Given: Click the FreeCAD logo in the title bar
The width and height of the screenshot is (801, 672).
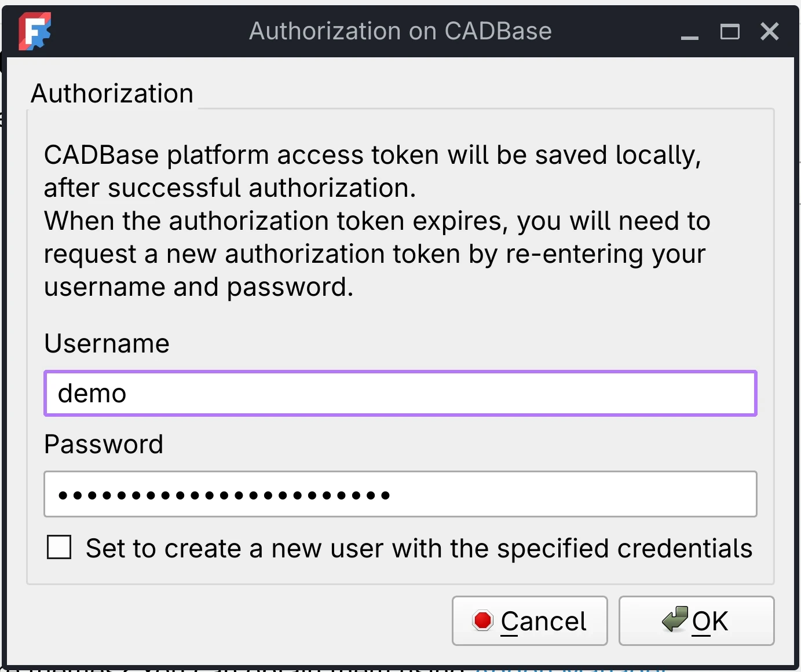Looking at the screenshot, I should (34, 32).
